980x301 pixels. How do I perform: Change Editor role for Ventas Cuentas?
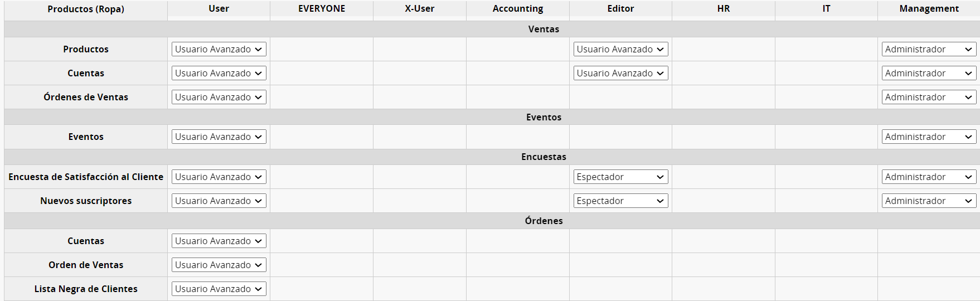620,73
